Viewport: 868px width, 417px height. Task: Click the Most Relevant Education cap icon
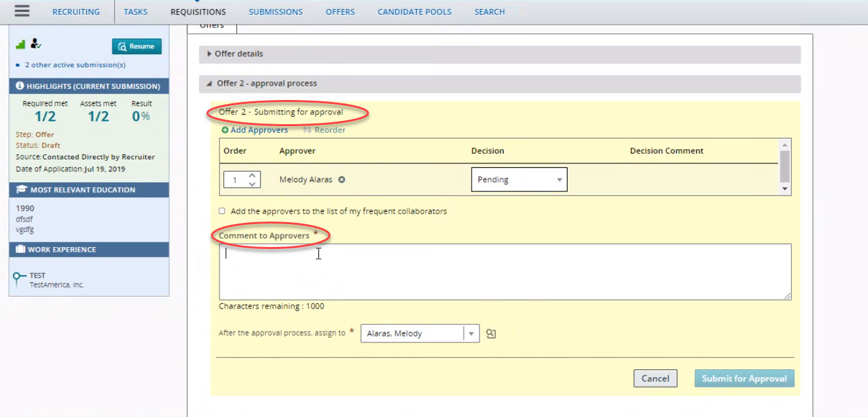click(20, 190)
